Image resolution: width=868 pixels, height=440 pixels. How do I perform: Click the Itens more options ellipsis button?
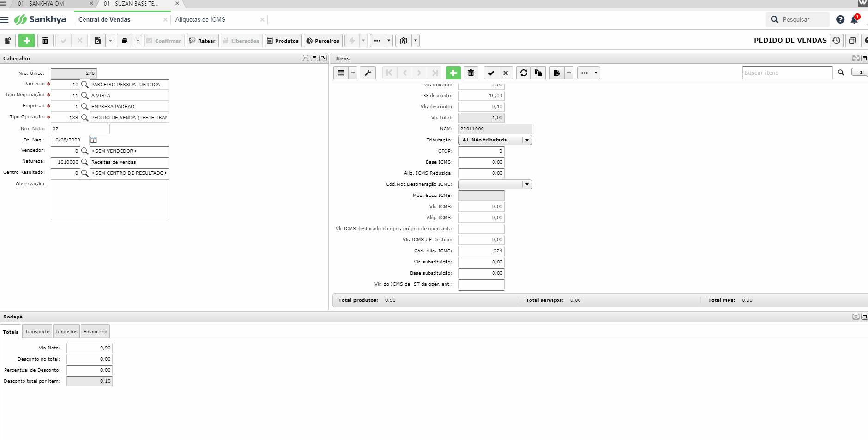click(585, 73)
